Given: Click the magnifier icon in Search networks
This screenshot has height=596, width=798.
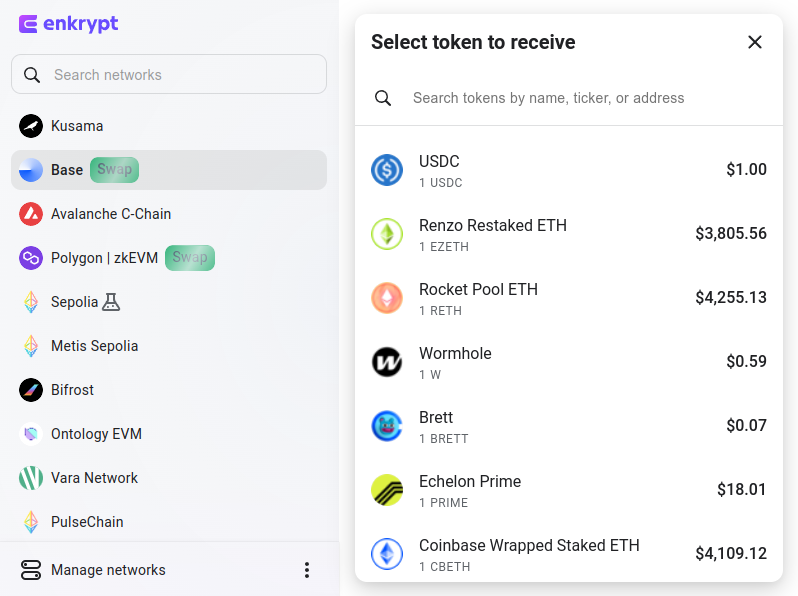Looking at the screenshot, I should point(32,75).
